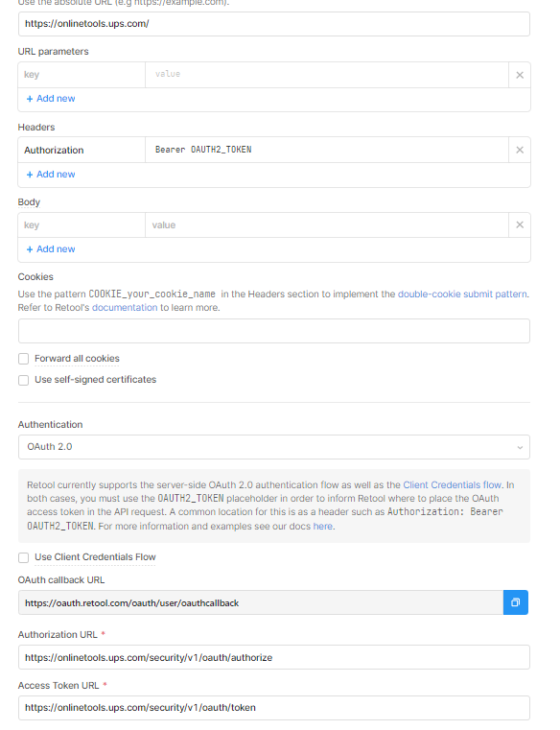Click into the Cookies text input
Screen dimensions: 560x730
pyautogui.click(x=273, y=331)
